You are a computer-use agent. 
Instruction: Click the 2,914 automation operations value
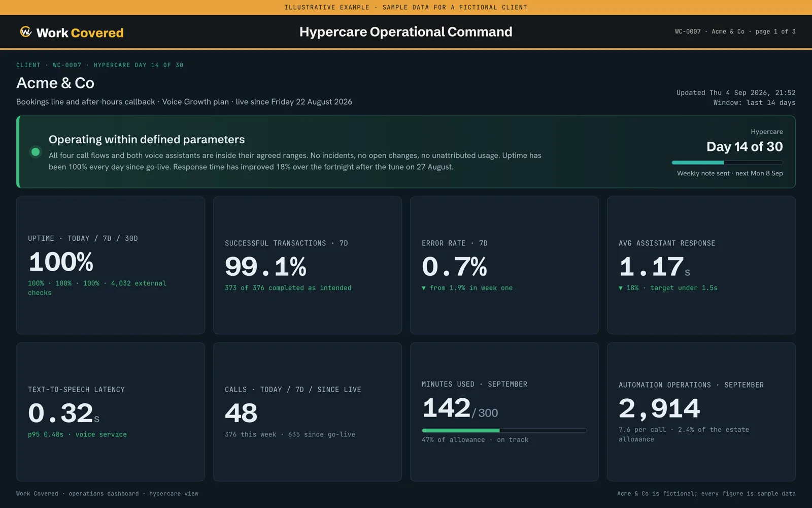pyautogui.click(x=659, y=408)
